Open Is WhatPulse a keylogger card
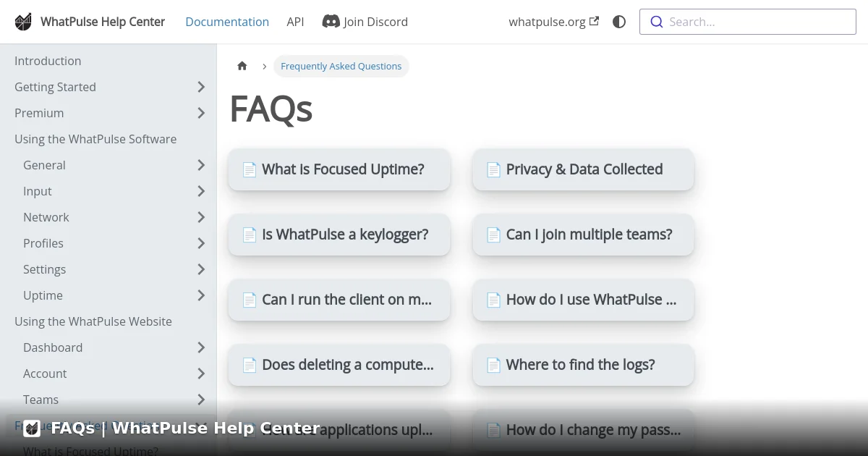Viewport: 868px width, 456px height. [339, 235]
